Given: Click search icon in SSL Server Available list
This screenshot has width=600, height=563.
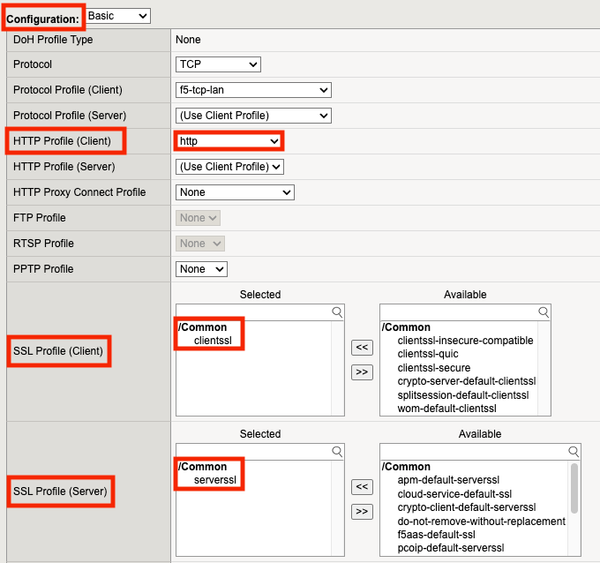Looking at the screenshot, I should click(544, 451).
